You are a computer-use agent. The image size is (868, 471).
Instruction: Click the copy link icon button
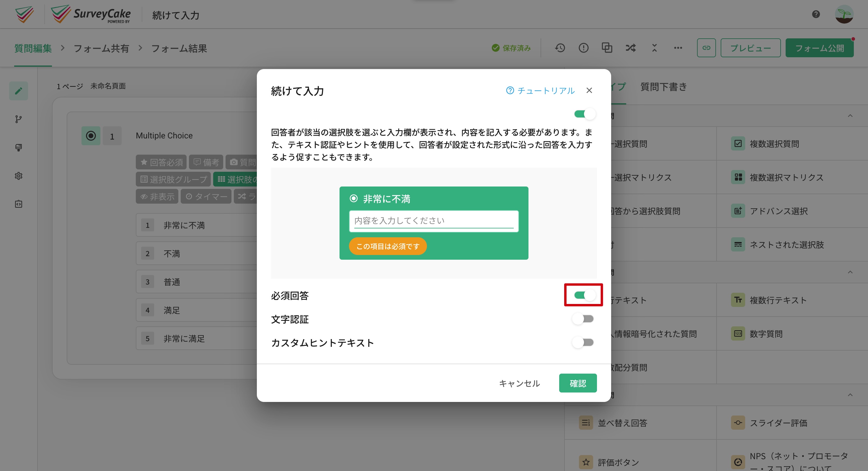click(x=706, y=48)
